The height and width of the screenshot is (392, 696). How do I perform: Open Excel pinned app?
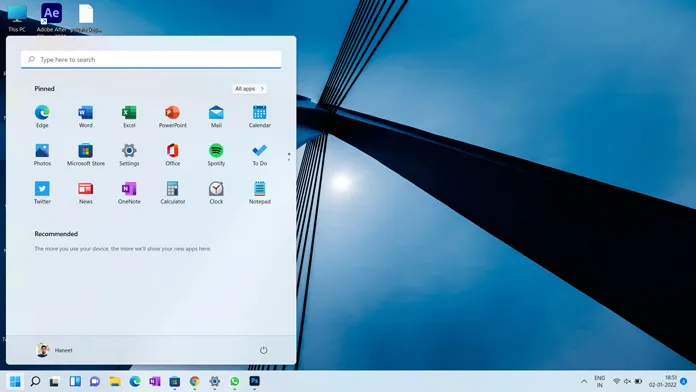pos(129,117)
